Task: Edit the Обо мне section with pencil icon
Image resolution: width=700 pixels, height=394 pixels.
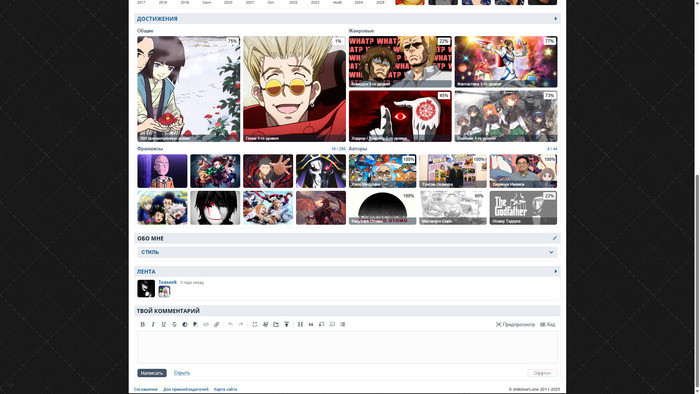Action: 555,238
